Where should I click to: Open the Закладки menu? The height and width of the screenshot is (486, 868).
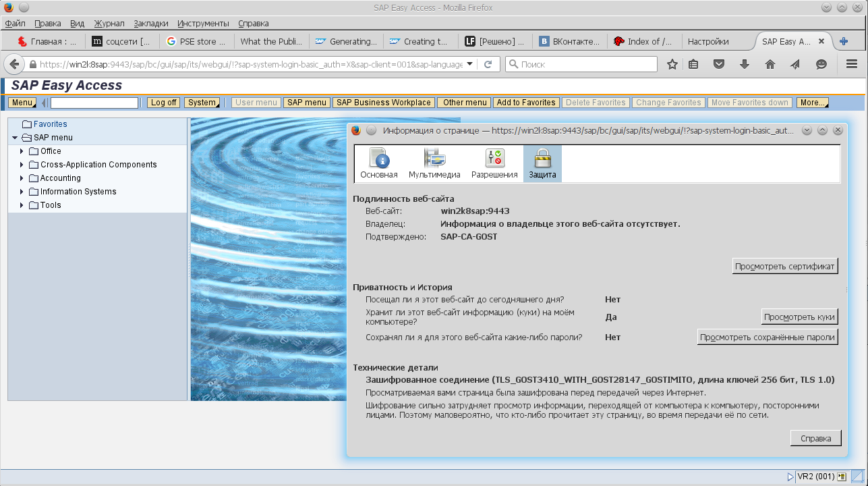152,23
